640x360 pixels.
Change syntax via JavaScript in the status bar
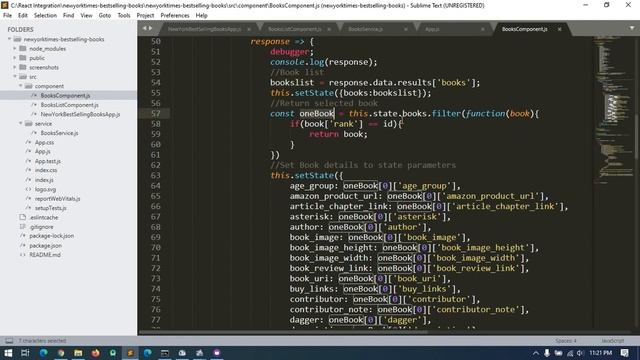[612, 340]
